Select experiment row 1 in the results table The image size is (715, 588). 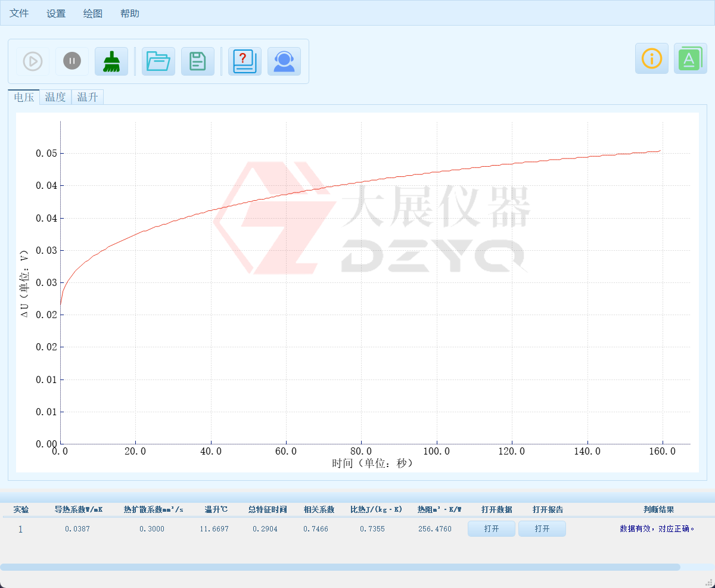pos(20,528)
